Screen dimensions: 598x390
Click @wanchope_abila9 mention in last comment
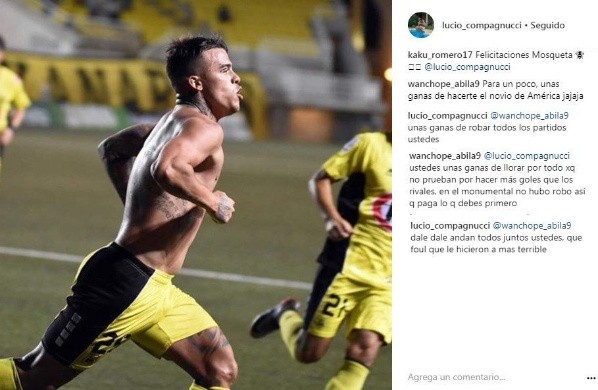(x=532, y=226)
